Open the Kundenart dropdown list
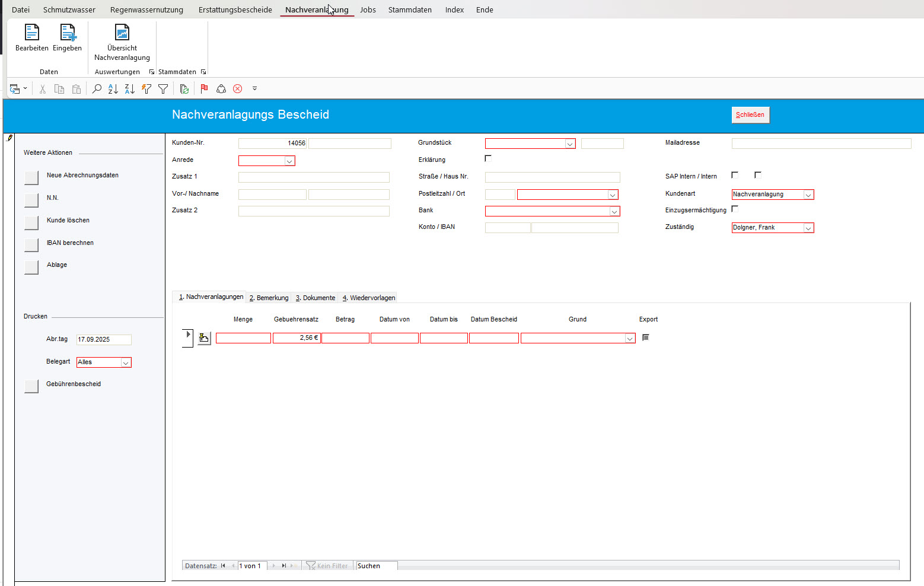This screenshot has width=924, height=586. 808,195
